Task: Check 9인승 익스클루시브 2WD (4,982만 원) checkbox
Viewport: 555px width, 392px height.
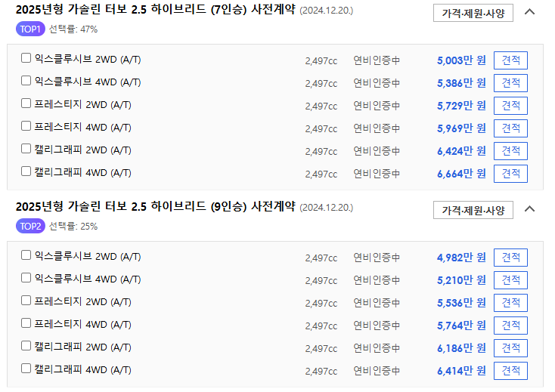Action: (x=26, y=255)
